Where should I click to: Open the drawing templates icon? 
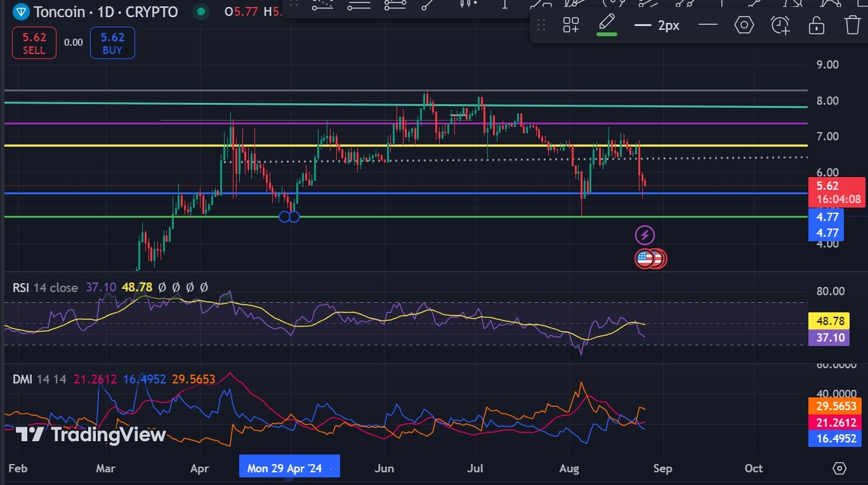click(570, 25)
